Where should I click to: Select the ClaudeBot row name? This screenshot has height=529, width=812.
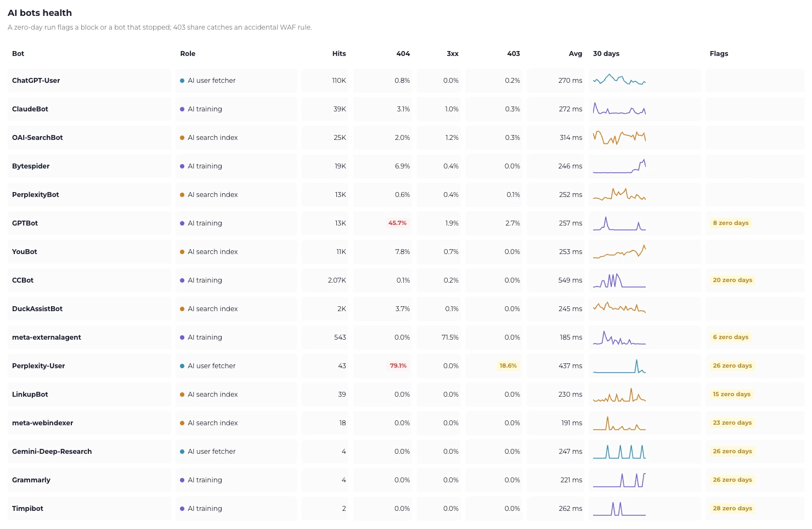30,109
